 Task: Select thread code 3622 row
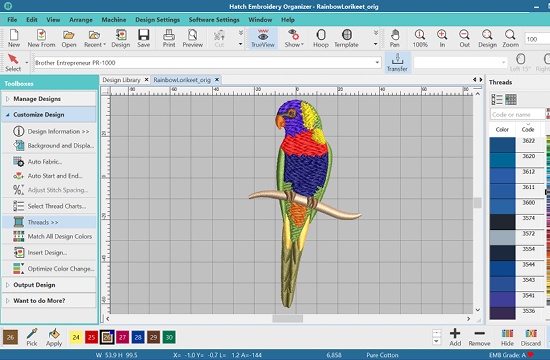517,145
